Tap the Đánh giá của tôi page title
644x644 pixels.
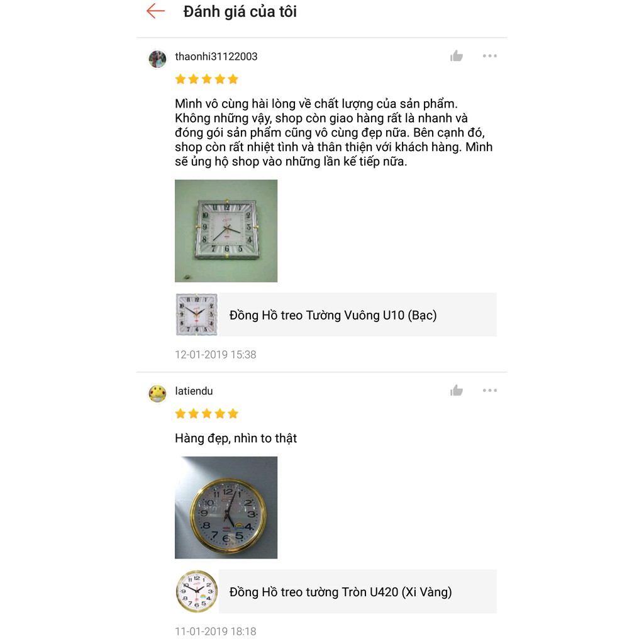(240, 11)
